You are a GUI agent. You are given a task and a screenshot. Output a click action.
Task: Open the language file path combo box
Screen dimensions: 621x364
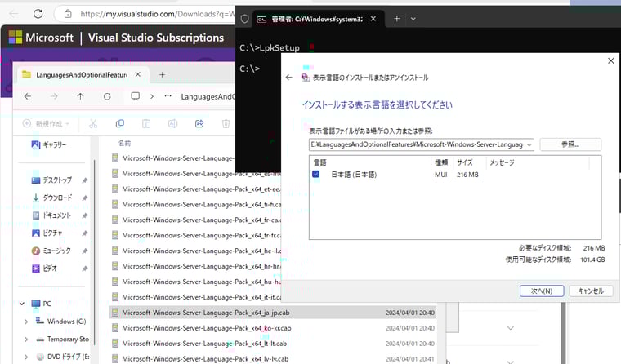point(422,144)
